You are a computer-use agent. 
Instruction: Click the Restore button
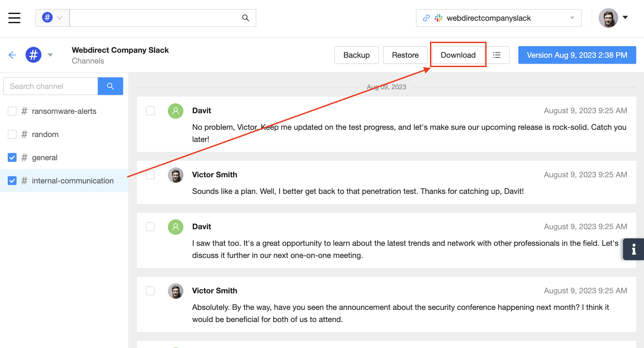coord(405,55)
